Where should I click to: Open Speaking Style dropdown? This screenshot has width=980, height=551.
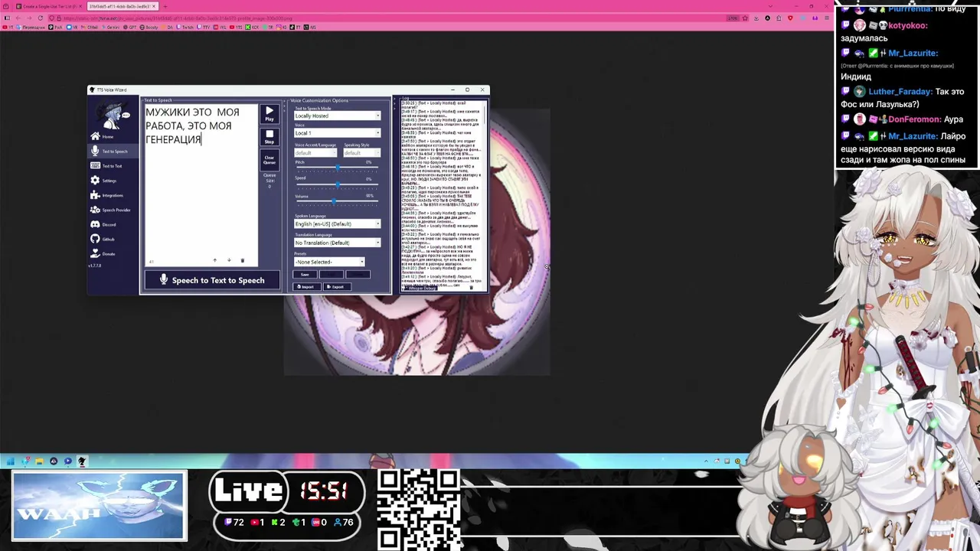tap(361, 153)
